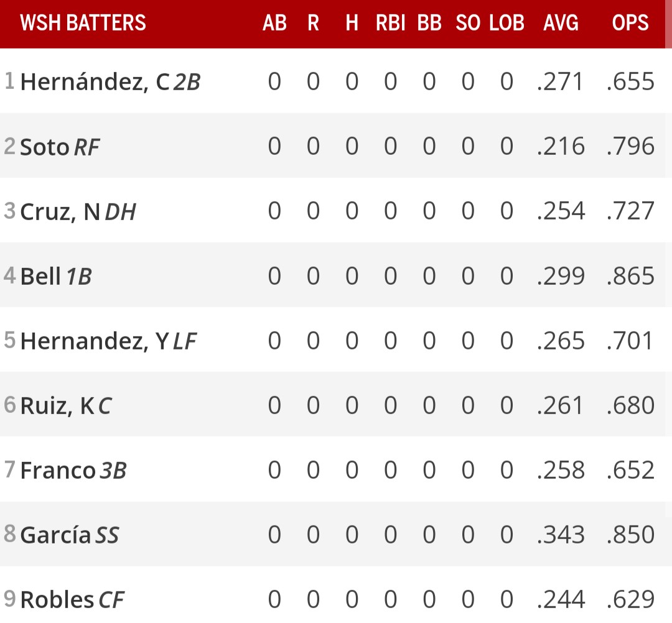This screenshot has height=623, width=672.
Task: Click the H column header
Action: coord(352,23)
